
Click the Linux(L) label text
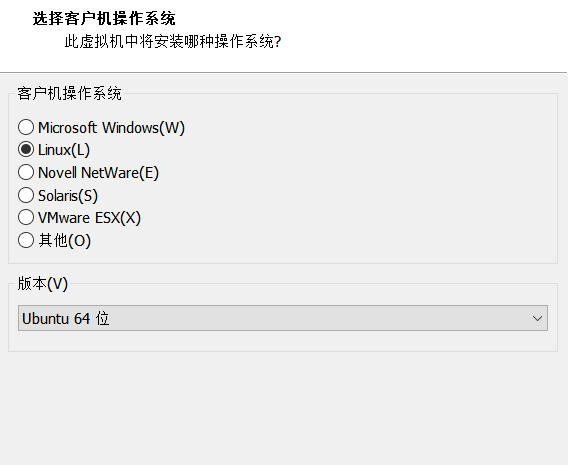[x=64, y=150]
